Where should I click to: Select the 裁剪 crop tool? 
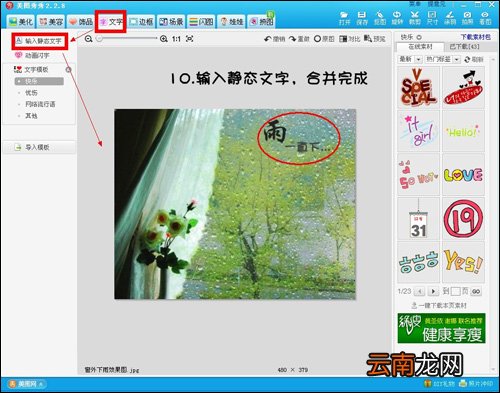(x=415, y=18)
